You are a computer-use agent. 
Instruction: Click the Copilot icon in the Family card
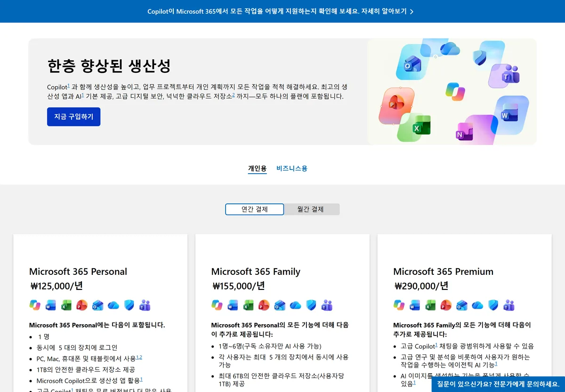pos(217,305)
